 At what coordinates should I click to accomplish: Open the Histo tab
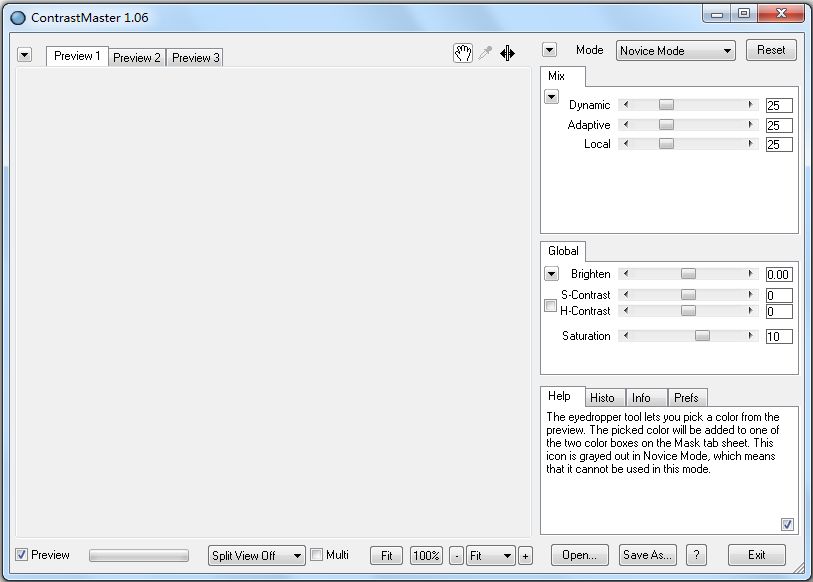(605, 398)
